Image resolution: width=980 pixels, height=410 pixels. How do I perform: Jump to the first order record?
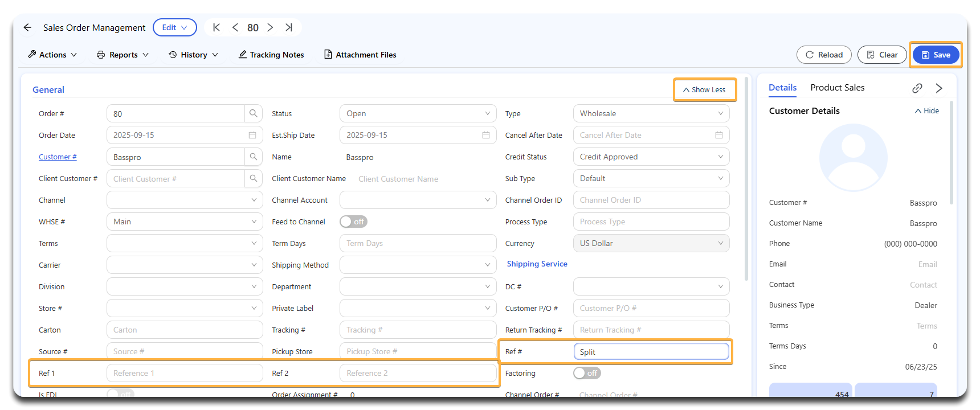(x=217, y=27)
